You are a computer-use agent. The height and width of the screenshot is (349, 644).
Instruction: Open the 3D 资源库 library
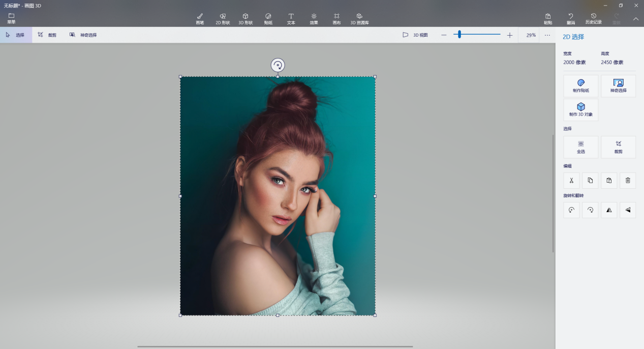pos(359,19)
